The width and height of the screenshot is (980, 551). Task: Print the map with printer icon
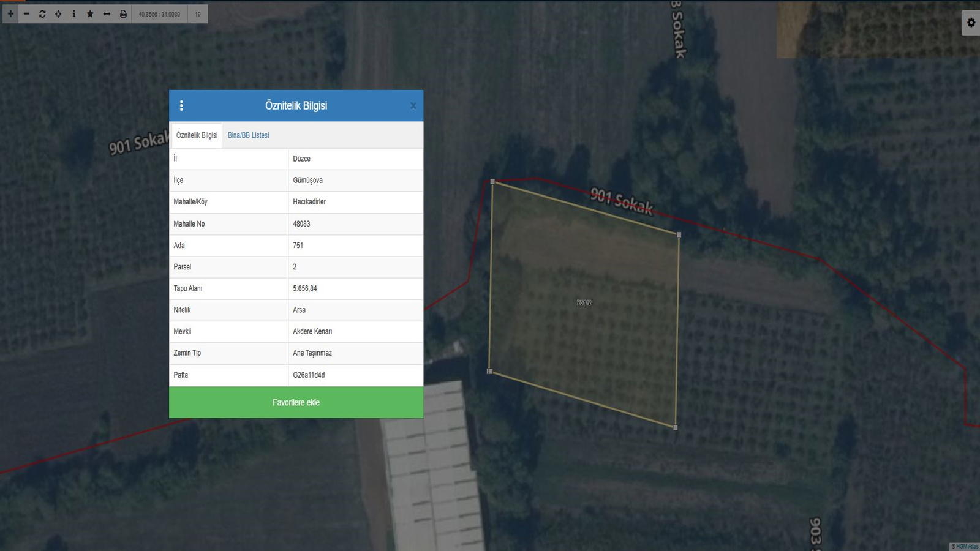pos(123,13)
